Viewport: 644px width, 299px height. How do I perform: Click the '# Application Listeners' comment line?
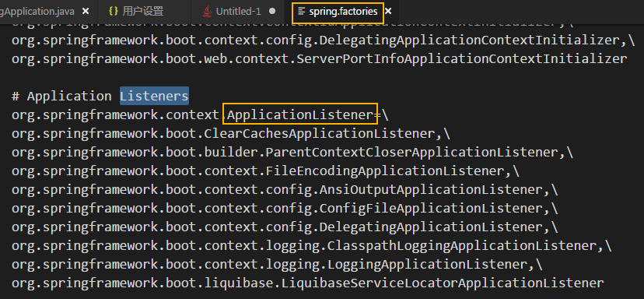tap(100, 97)
